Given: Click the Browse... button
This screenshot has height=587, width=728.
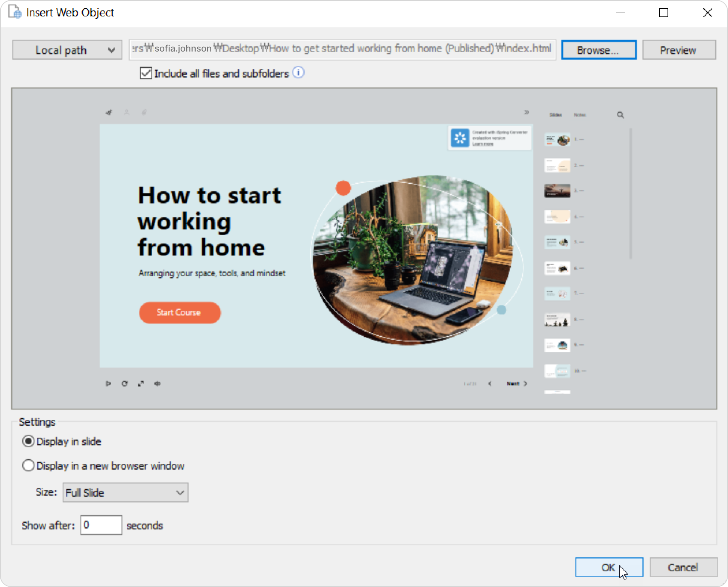Looking at the screenshot, I should point(598,50).
